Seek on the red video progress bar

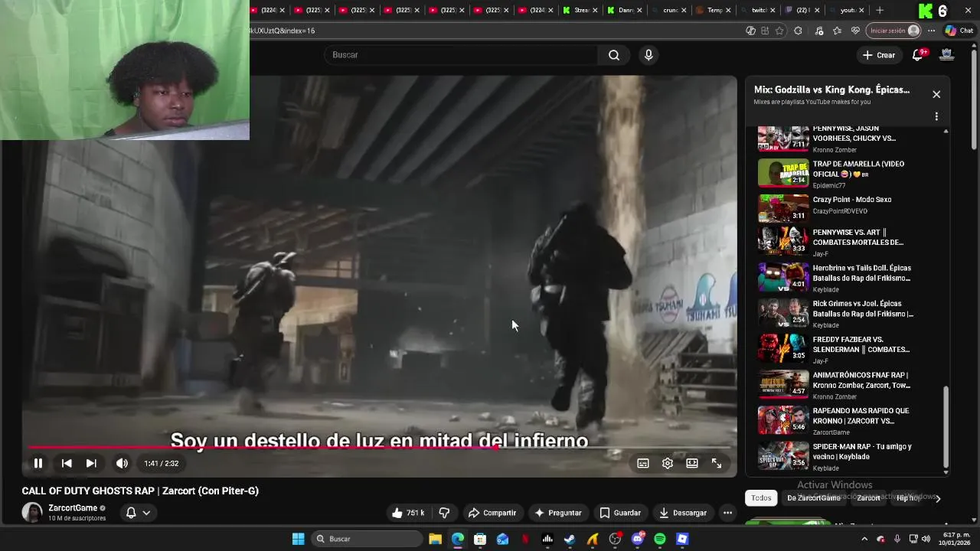(x=380, y=448)
